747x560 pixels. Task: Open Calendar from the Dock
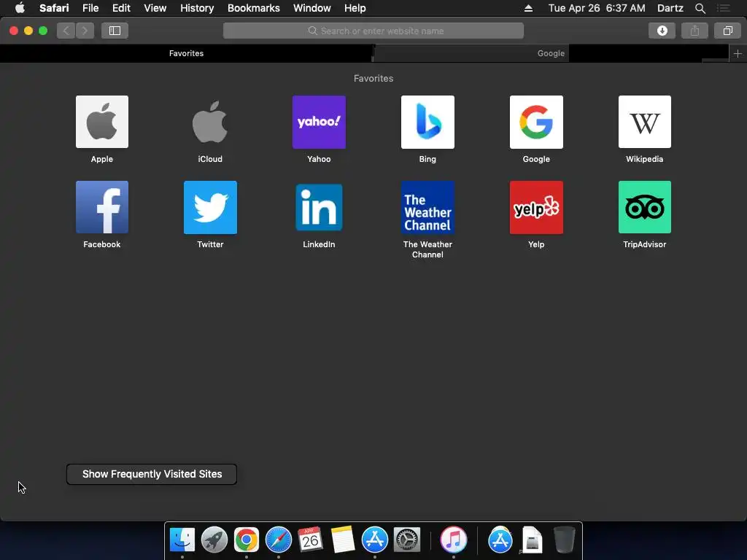(310, 540)
